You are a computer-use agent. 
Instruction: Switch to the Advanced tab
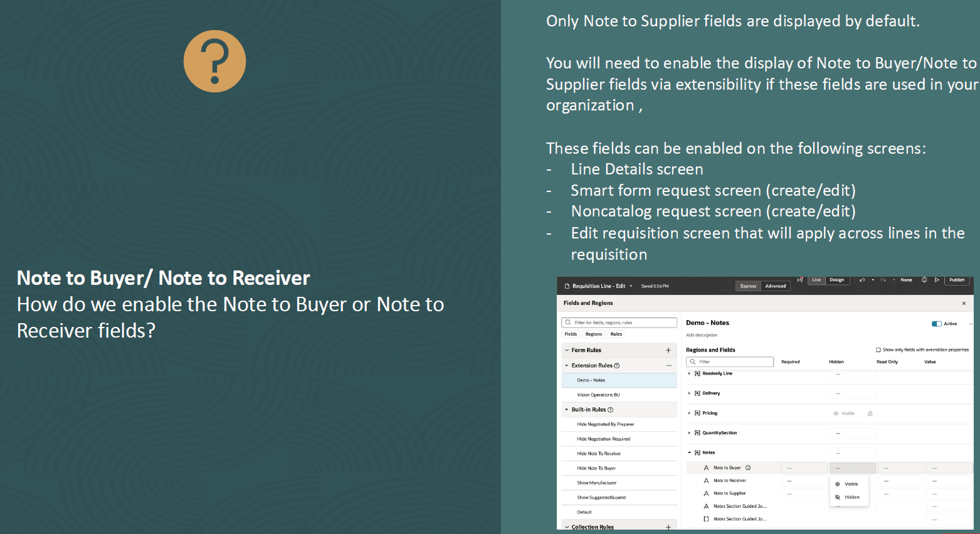coord(776,286)
